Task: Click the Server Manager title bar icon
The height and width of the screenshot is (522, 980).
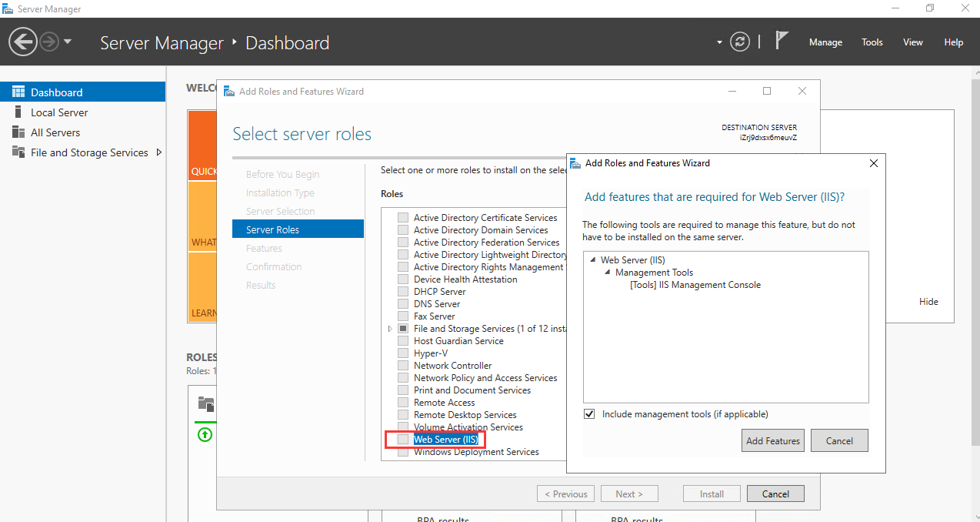Action: [8, 8]
